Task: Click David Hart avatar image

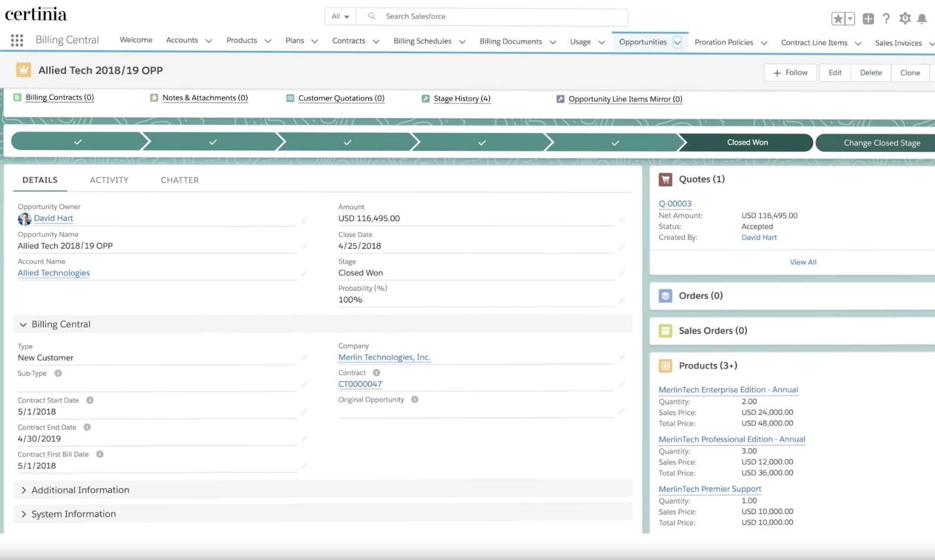Action: pos(24,219)
